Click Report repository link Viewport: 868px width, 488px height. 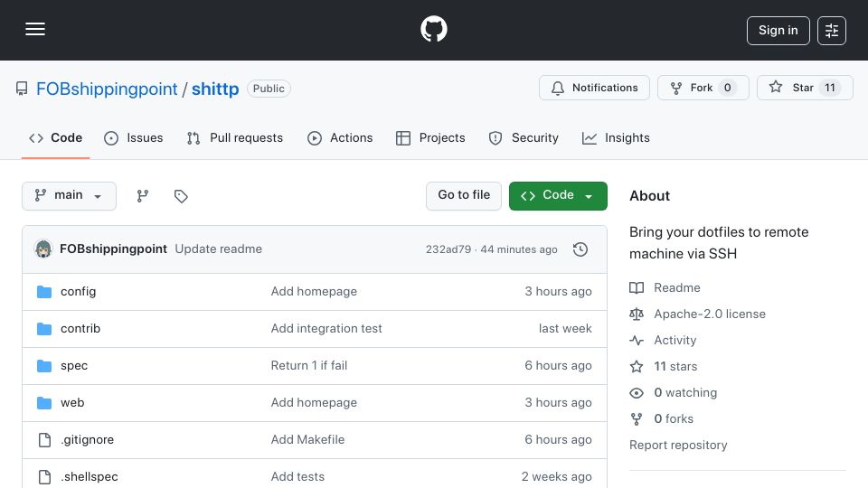(678, 446)
